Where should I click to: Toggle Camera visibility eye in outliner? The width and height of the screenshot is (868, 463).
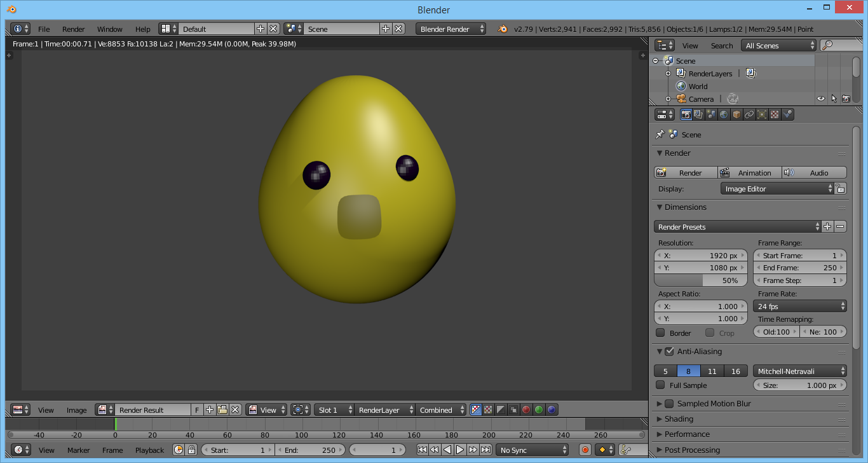[x=821, y=99]
